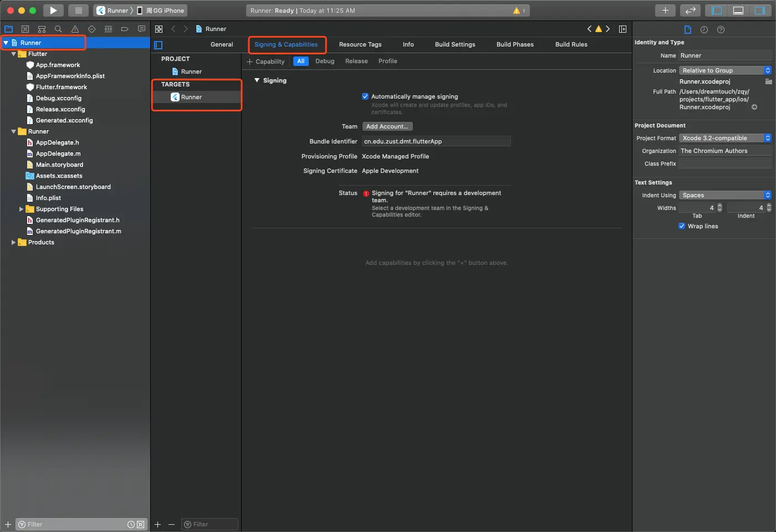
Task: Add a Capability
Action: 266,62
